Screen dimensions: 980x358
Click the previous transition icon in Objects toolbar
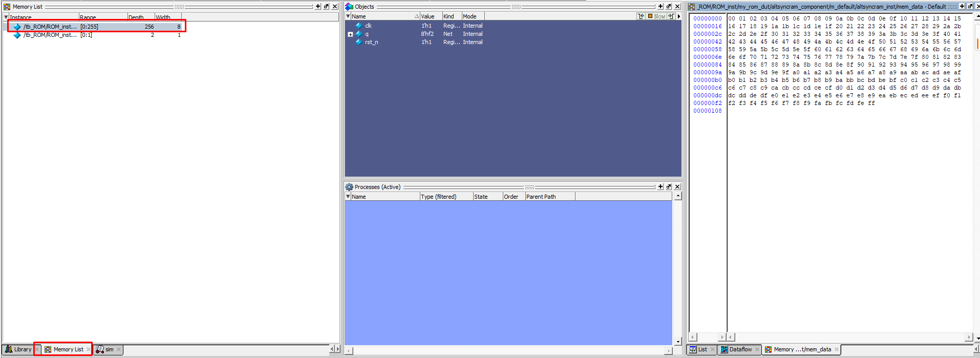(641, 16)
